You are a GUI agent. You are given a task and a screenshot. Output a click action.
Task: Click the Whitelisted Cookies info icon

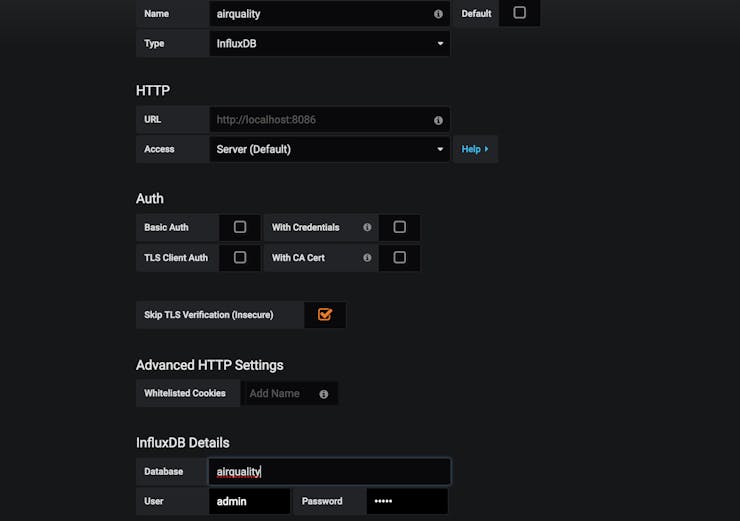tap(323, 394)
